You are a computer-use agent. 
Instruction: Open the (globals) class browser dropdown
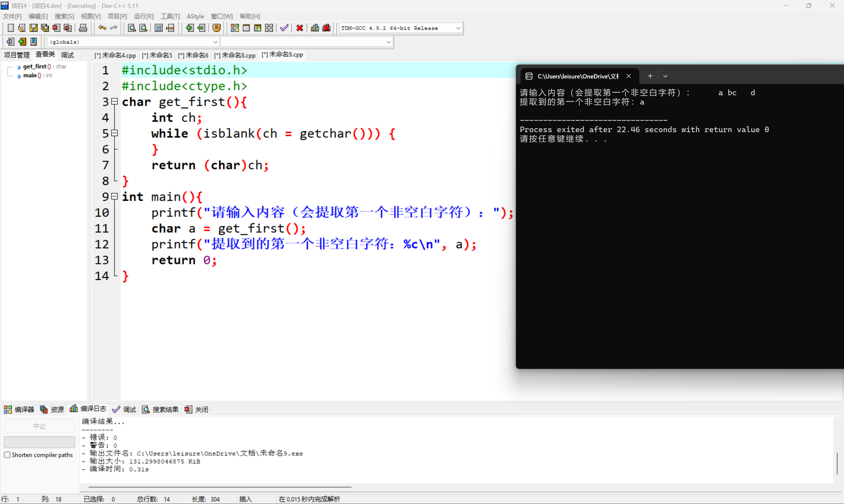(x=216, y=42)
